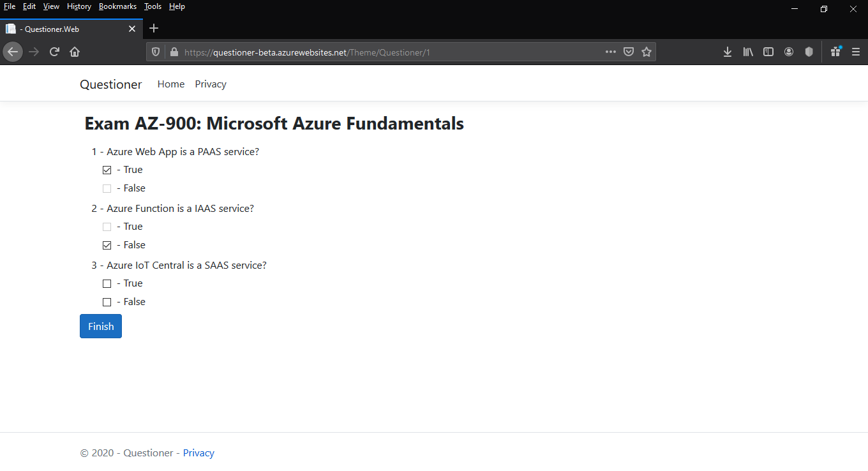Open the Edit menu
868x471 pixels.
29,6
